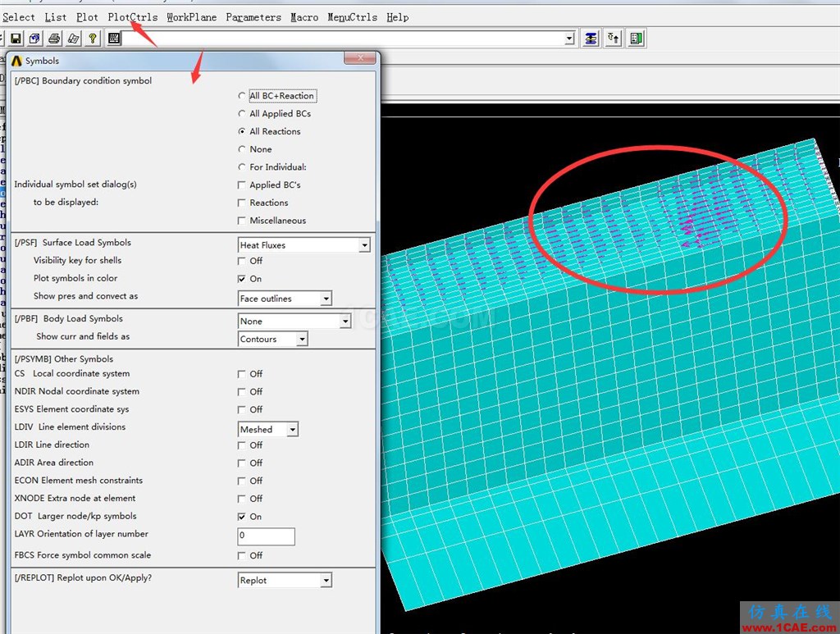Click the yellow help question-mark icon
Image resolution: width=840 pixels, height=634 pixels.
point(93,38)
